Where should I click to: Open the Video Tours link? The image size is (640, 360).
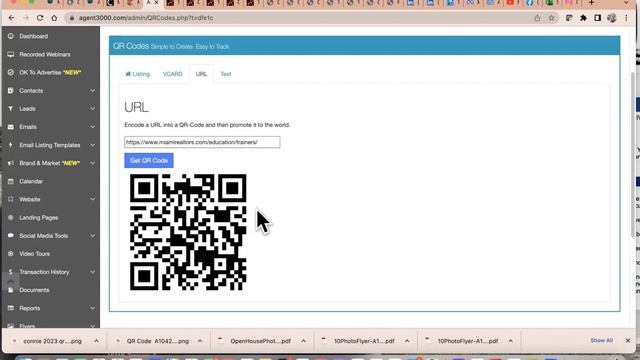35,253
